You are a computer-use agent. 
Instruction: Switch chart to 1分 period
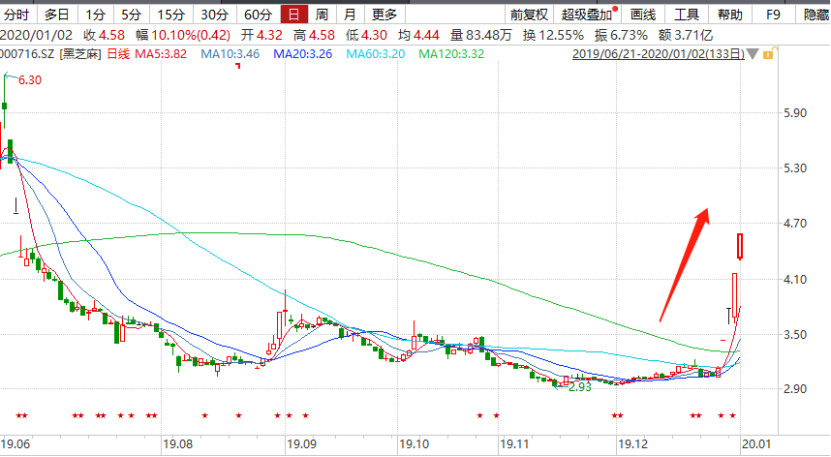click(x=95, y=14)
